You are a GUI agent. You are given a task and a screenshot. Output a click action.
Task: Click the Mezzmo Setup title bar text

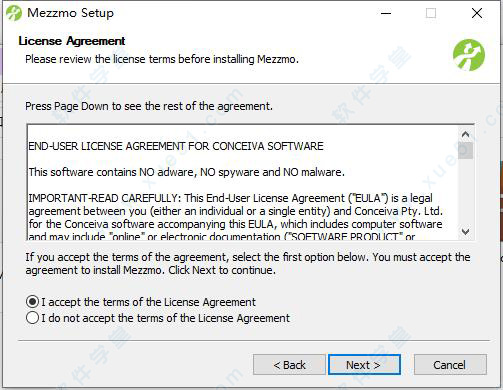(x=70, y=13)
